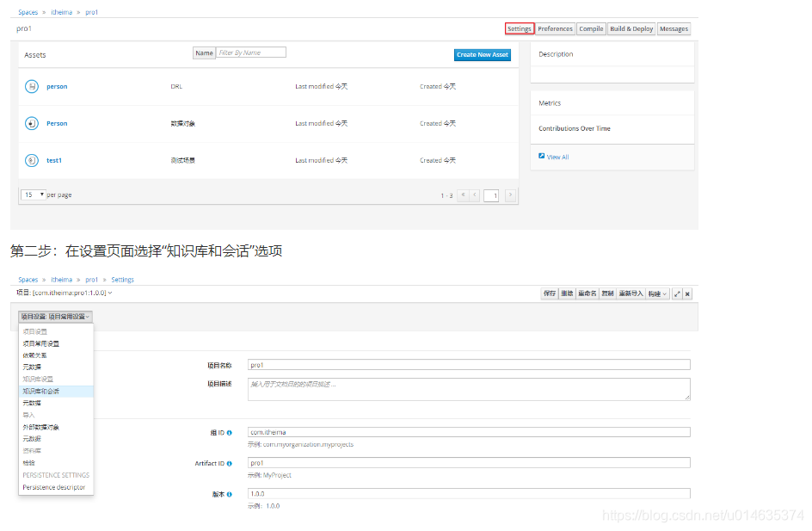Open the 15 per page dropdown
Image resolution: width=812 pixels, height=531 pixels.
(34, 194)
